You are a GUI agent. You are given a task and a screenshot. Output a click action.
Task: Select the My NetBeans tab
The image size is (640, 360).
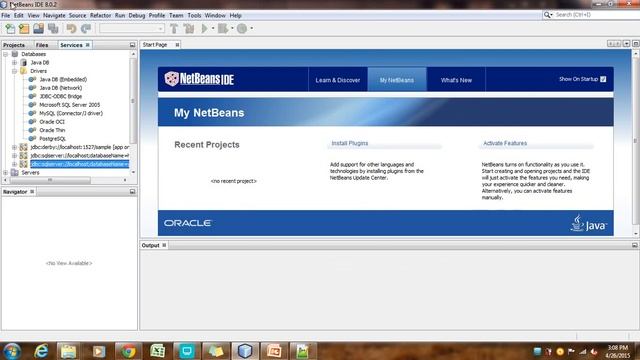(397, 80)
